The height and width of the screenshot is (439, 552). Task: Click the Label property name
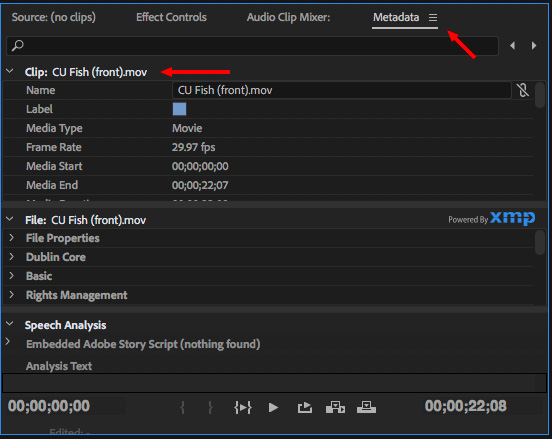coord(39,109)
